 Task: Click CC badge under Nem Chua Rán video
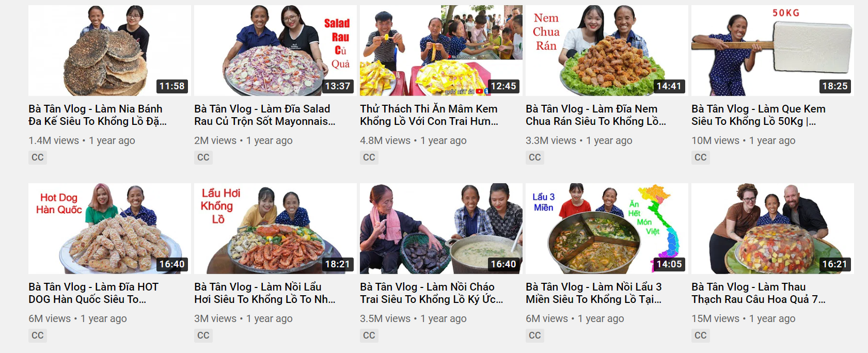point(535,157)
